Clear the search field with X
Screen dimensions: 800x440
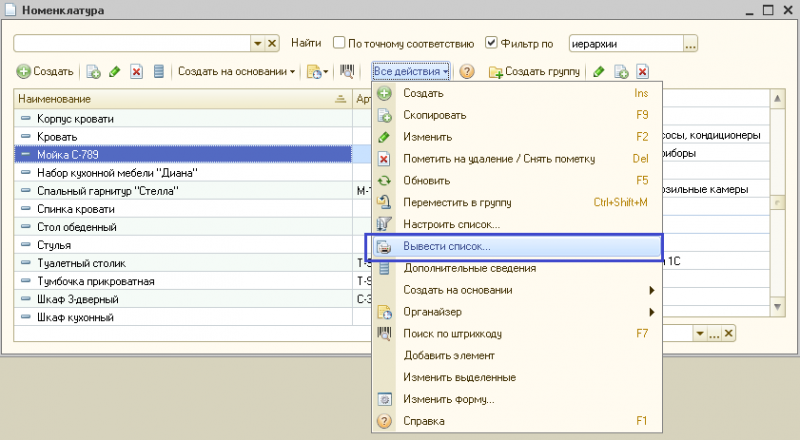[x=272, y=43]
